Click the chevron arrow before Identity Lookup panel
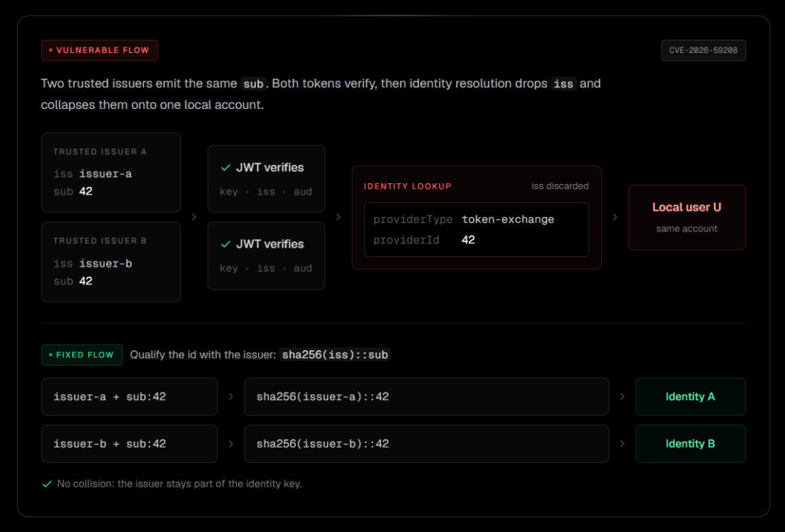785x532 pixels. click(338, 217)
